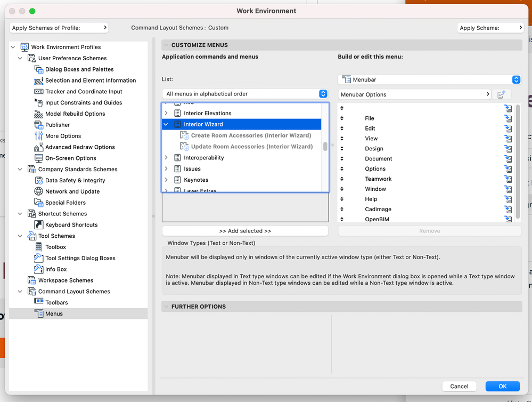Click the Publisher icon in the tree

[x=39, y=125]
